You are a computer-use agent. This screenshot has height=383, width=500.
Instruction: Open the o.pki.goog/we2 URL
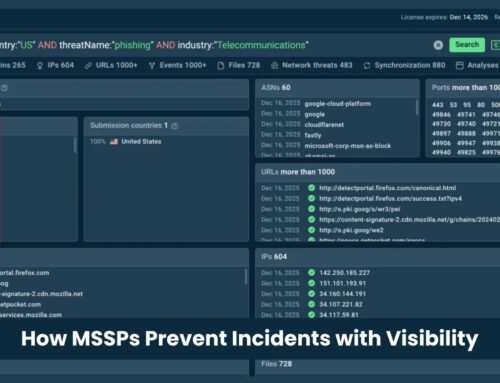[351, 230]
